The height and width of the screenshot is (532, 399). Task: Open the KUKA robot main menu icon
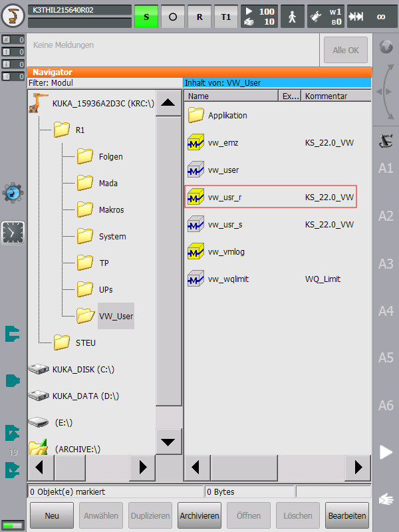(x=13, y=15)
